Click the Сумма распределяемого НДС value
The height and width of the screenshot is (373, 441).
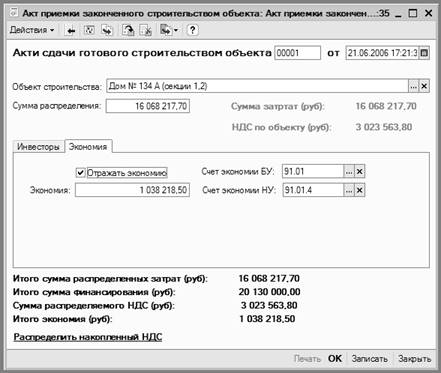(x=269, y=305)
